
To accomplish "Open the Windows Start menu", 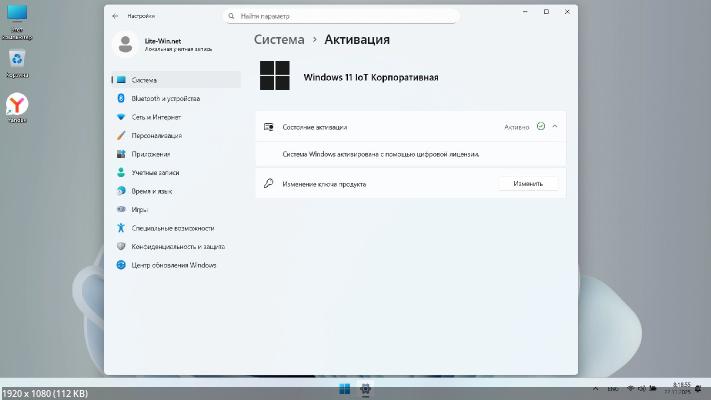I will (345, 388).
